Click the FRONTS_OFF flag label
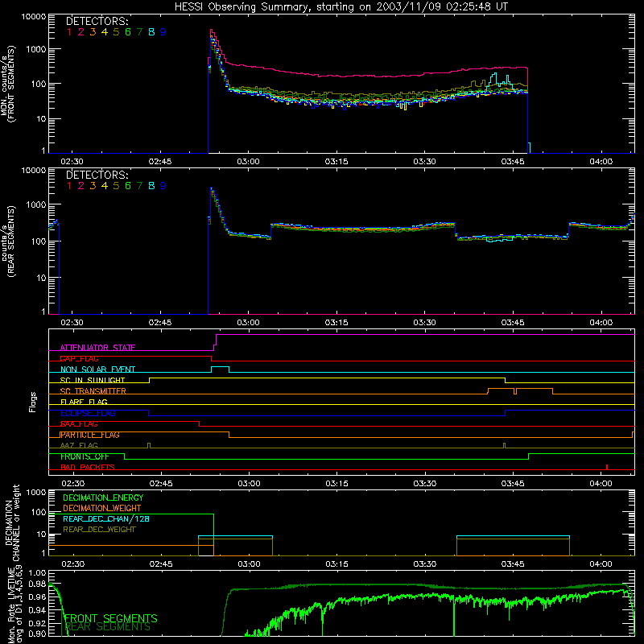 click(85, 456)
